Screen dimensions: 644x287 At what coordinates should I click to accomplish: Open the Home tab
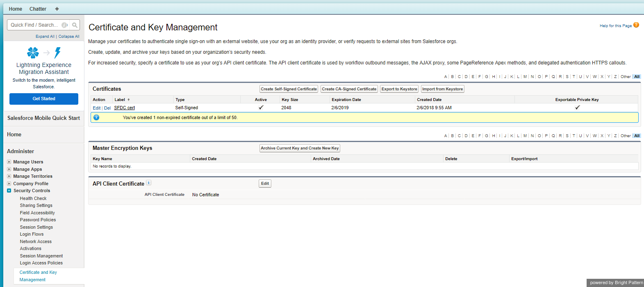16,9
